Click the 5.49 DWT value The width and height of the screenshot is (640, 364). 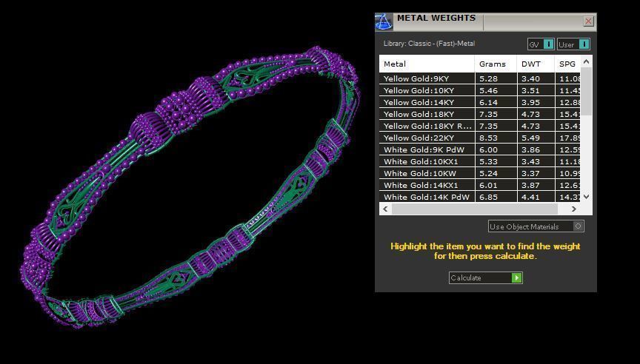(x=530, y=138)
